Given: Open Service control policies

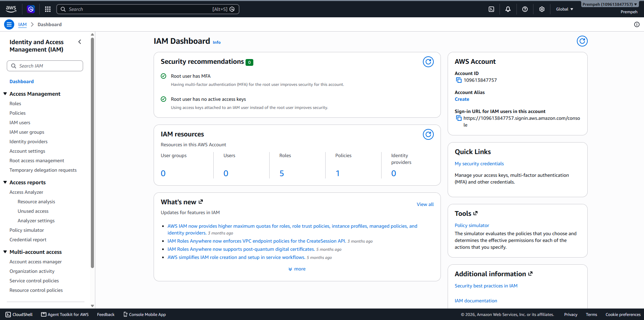Looking at the screenshot, I should pos(34,281).
